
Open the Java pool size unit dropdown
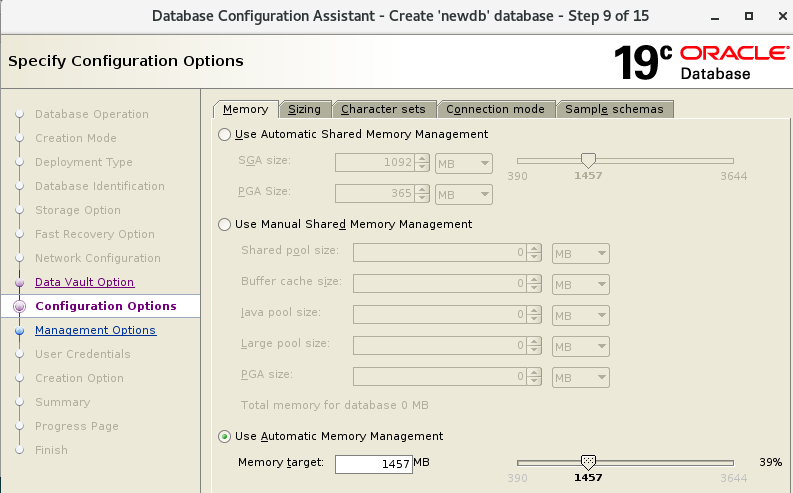tap(581, 316)
